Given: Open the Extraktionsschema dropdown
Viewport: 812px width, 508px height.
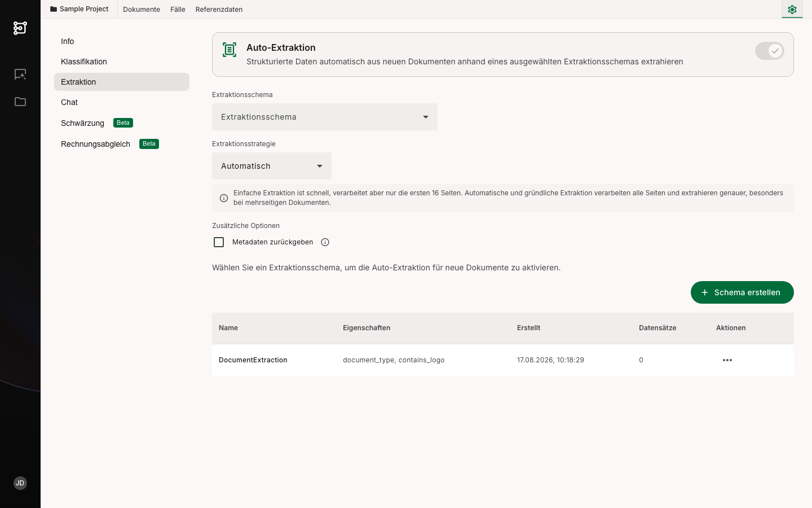Looking at the screenshot, I should click(x=325, y=117).
